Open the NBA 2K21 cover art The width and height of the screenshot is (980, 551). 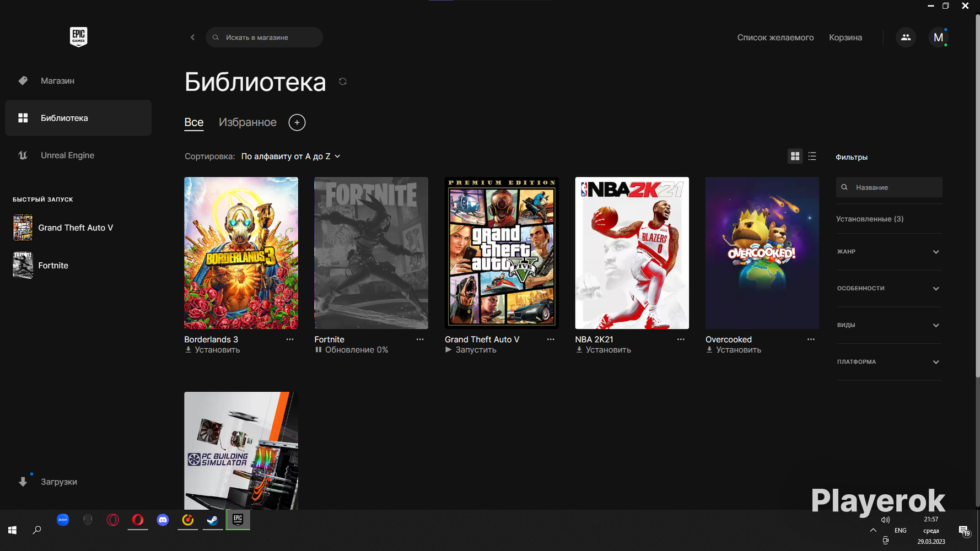(632, 253)
